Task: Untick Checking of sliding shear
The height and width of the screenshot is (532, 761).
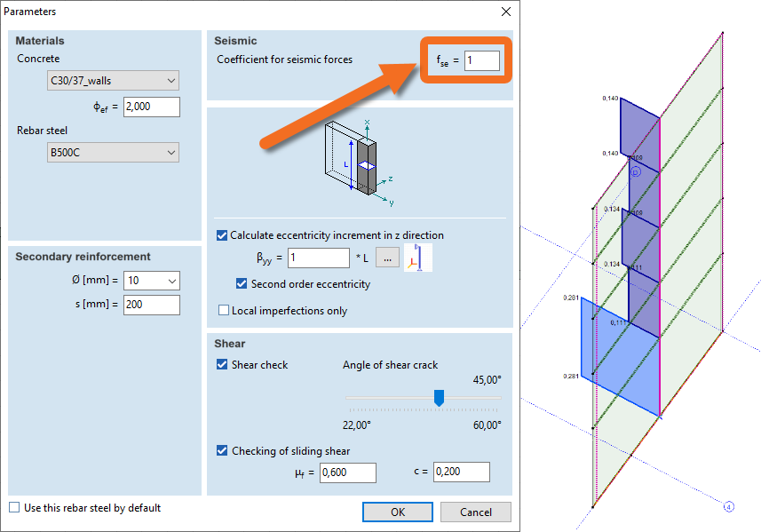Action: click(222, 451)
